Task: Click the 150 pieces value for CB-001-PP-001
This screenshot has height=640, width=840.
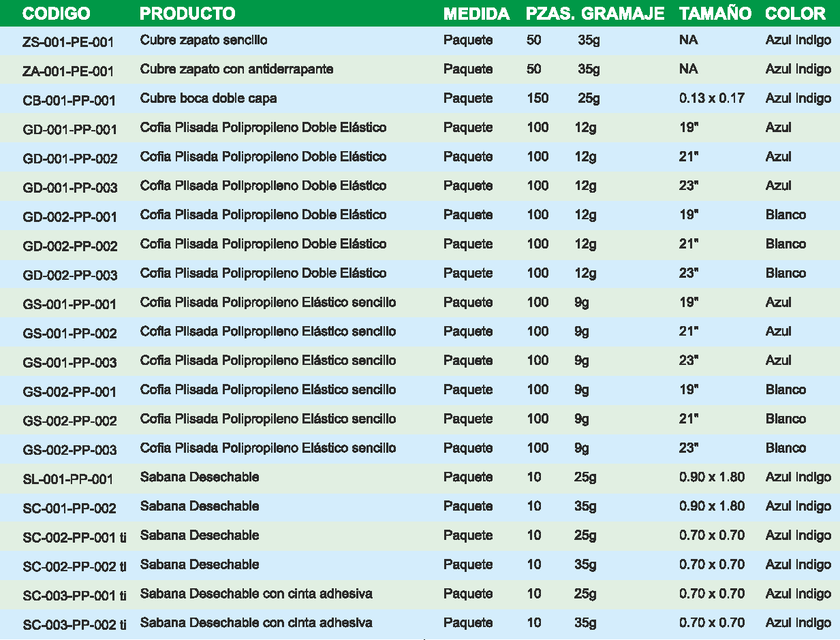Action: tap(538, 99)
